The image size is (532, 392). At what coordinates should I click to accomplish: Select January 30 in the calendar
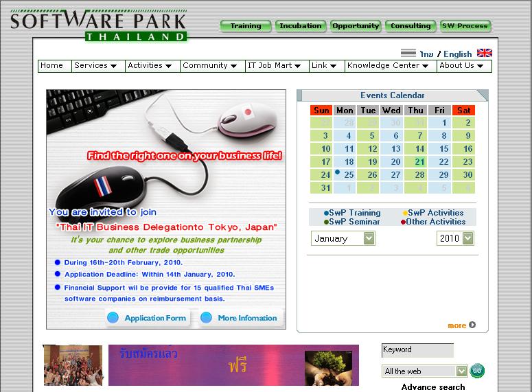pyautogui.click(x=463, y=175)
